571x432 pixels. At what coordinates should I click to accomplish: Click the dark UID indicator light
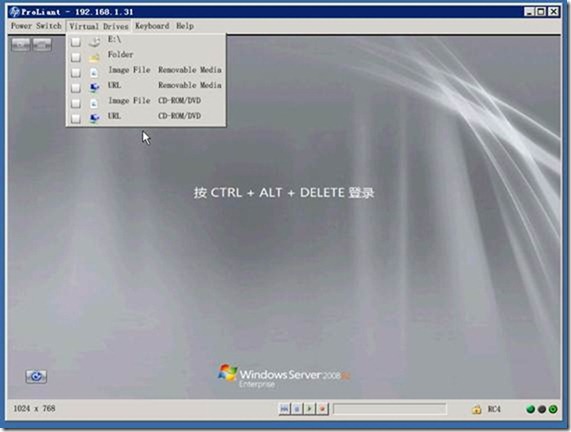click(542, 409)
